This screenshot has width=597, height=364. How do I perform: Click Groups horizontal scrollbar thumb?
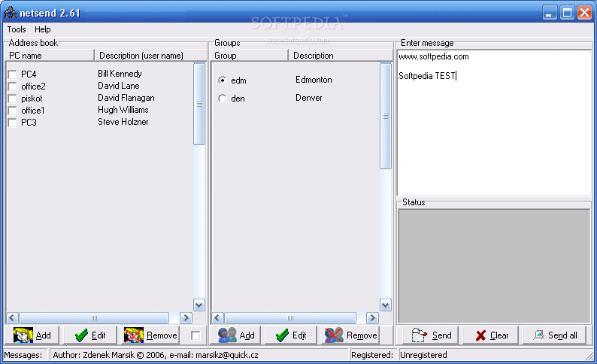[x=290, y=318]
